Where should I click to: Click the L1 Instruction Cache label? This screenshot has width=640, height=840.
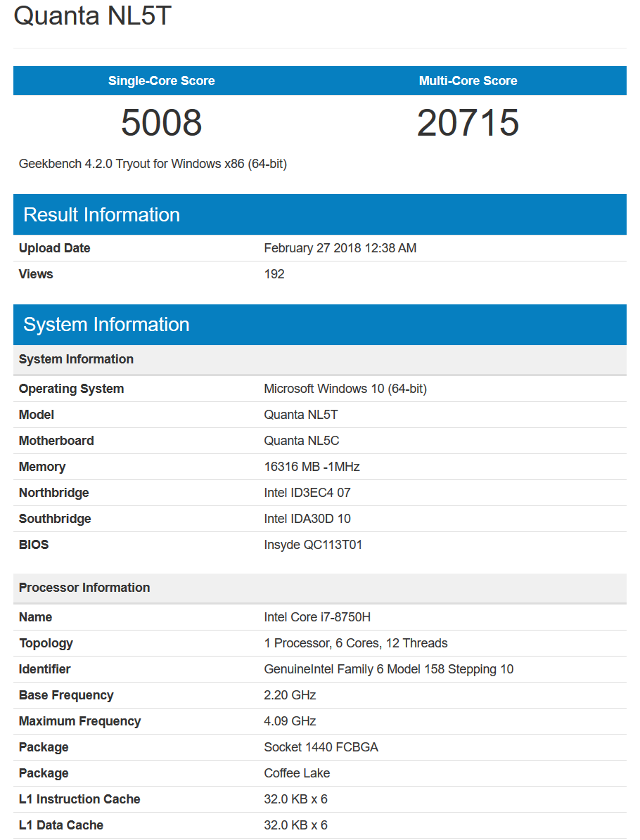[79, 799]
